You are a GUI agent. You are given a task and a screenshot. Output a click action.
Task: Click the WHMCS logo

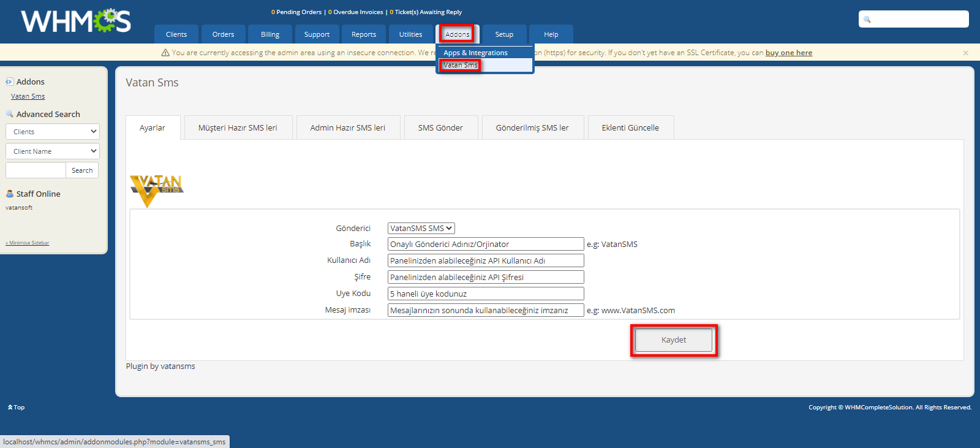tap(76, 21)
